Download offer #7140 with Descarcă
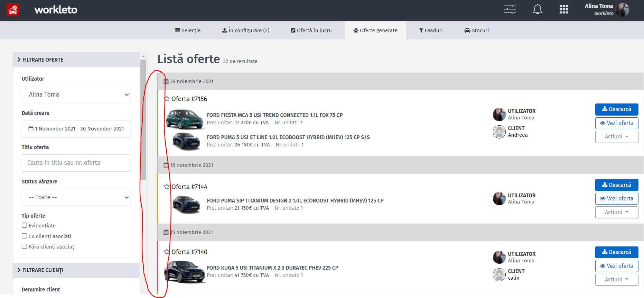The height and width of the screenshot is (298, 644). click(x=617, y=252)
